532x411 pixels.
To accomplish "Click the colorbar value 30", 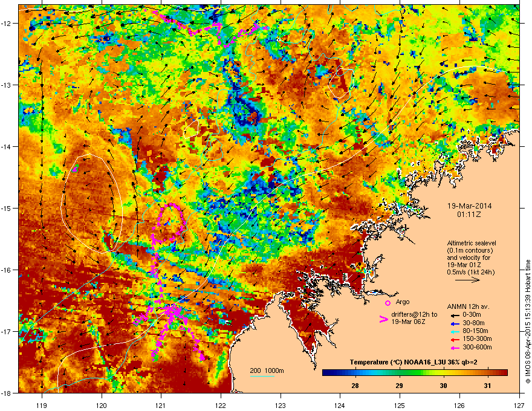I will click(x=443, y=386).
